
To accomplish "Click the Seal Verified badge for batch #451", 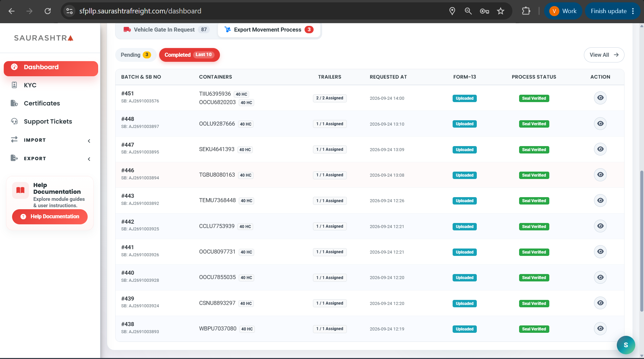I will [x=534, y=98].
